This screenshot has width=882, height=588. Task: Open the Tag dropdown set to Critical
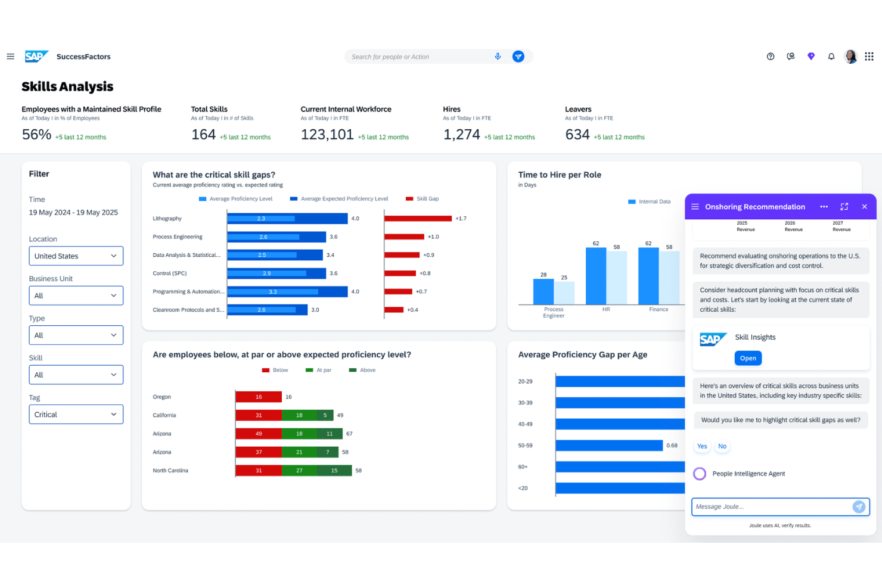pos(76,415)
